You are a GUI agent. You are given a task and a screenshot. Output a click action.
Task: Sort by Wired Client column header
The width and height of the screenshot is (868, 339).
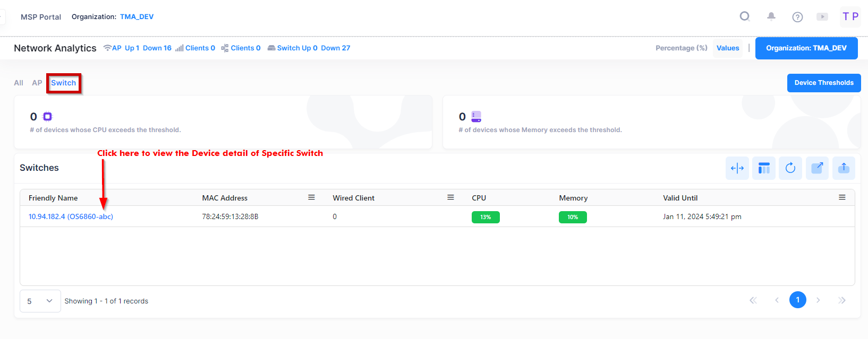click(354, 198)
